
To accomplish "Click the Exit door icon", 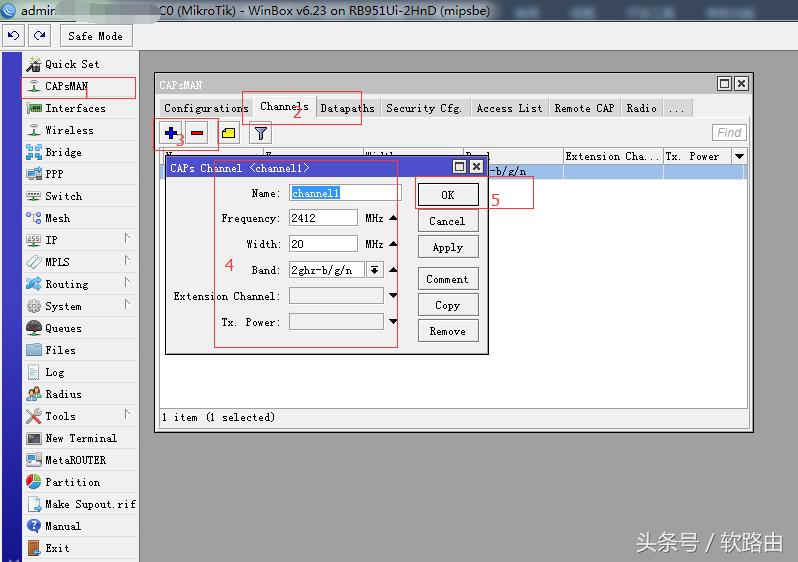I will [x=34, y=548].
